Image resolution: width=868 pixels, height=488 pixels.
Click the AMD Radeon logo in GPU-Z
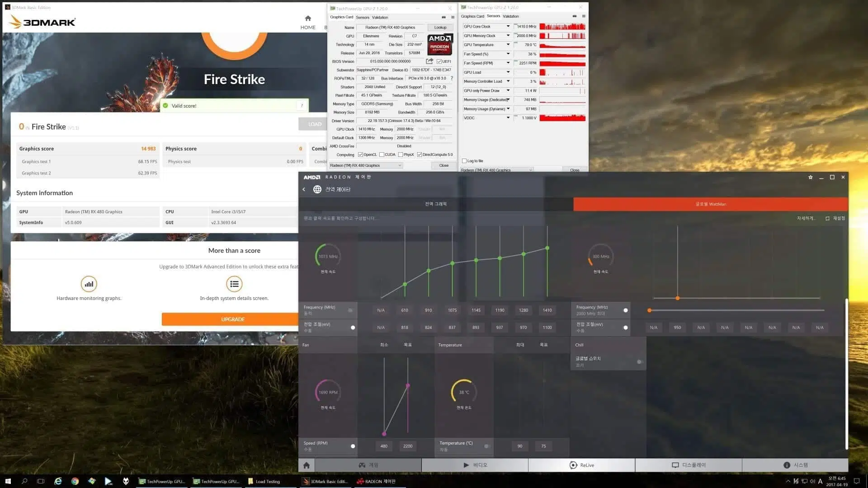click(x=440, y=44)
